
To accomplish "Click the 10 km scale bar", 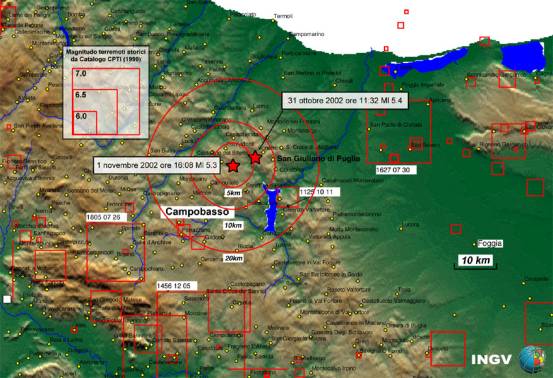I will pyautogui.click(x=476, y=262).
